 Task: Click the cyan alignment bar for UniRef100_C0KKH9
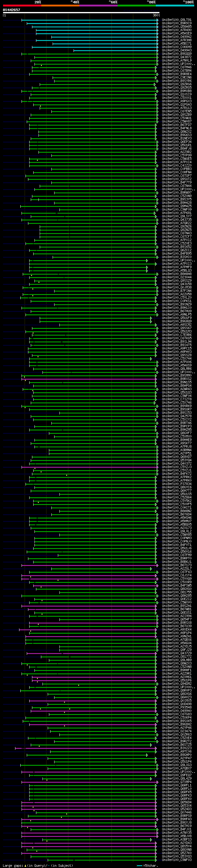(x=95, y=47)
